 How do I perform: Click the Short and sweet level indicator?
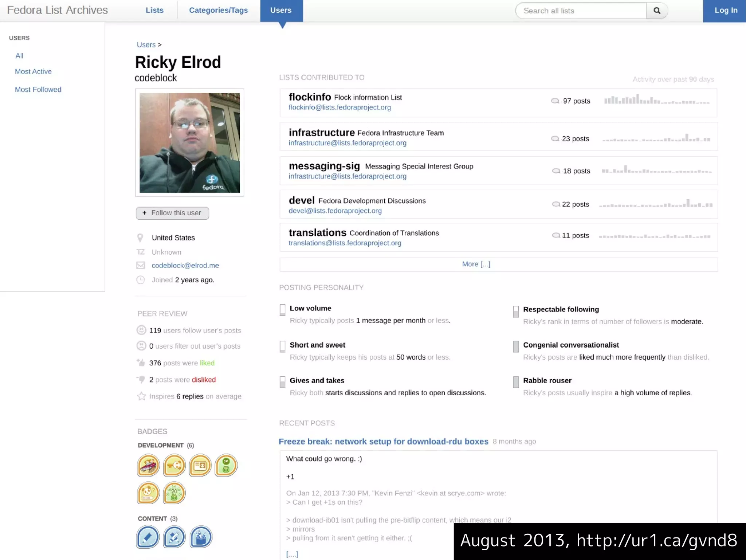point(282,346)
